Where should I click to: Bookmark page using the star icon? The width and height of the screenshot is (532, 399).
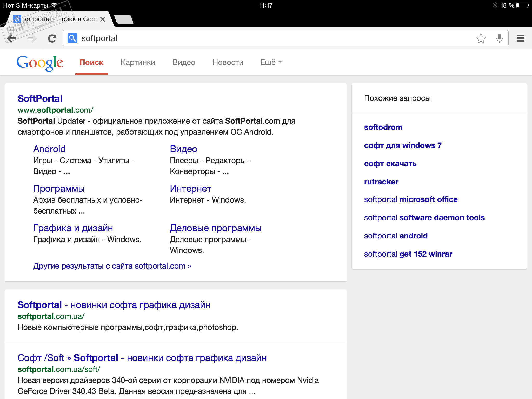481,38
